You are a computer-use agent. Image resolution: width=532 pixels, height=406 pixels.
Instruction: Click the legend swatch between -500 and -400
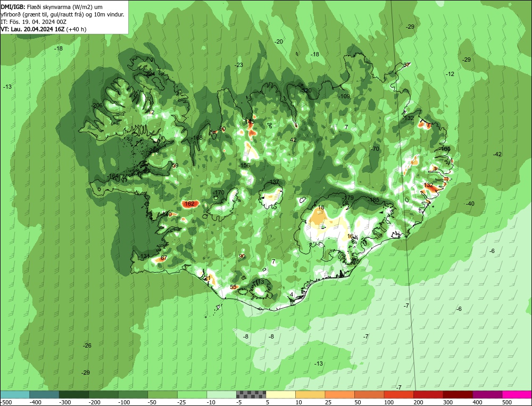(15, 394)
